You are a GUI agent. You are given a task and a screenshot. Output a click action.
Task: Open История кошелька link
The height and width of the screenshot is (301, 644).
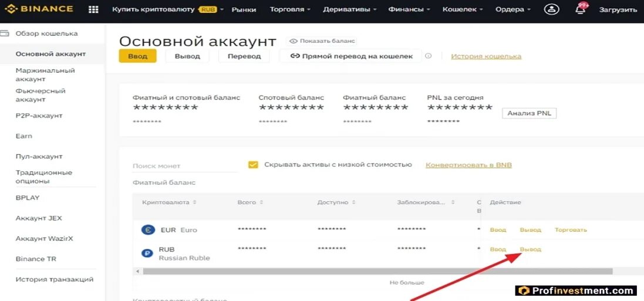[x=486, y=56]
